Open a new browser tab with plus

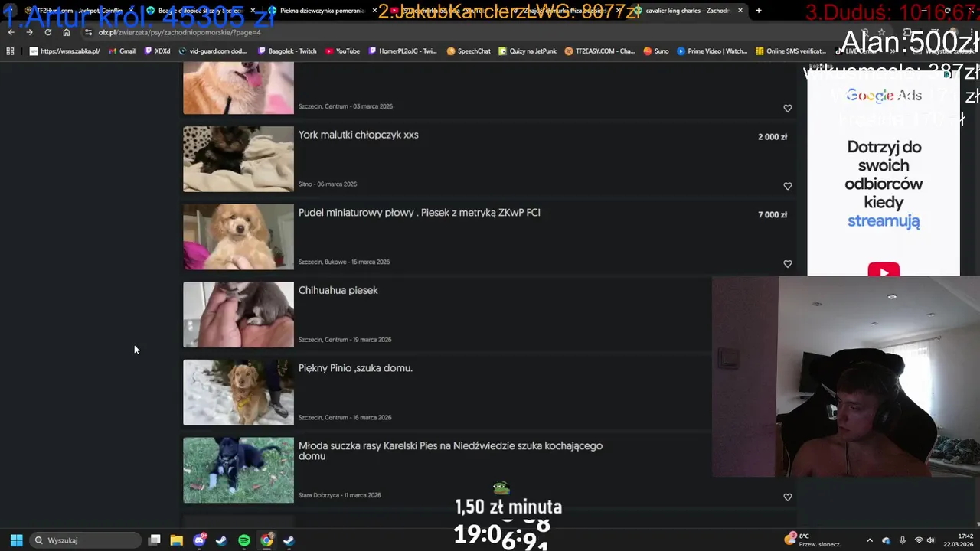pos(759,11)
